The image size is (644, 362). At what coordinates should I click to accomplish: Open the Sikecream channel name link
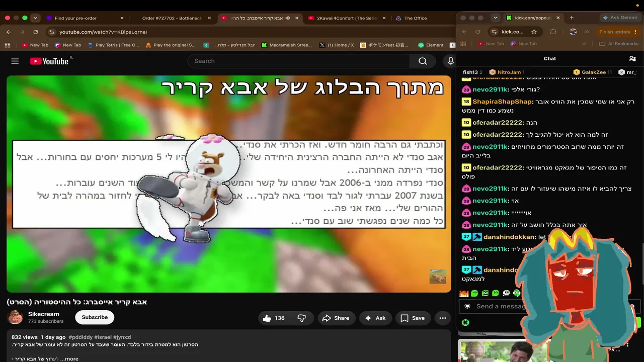[x=44, y=314]
